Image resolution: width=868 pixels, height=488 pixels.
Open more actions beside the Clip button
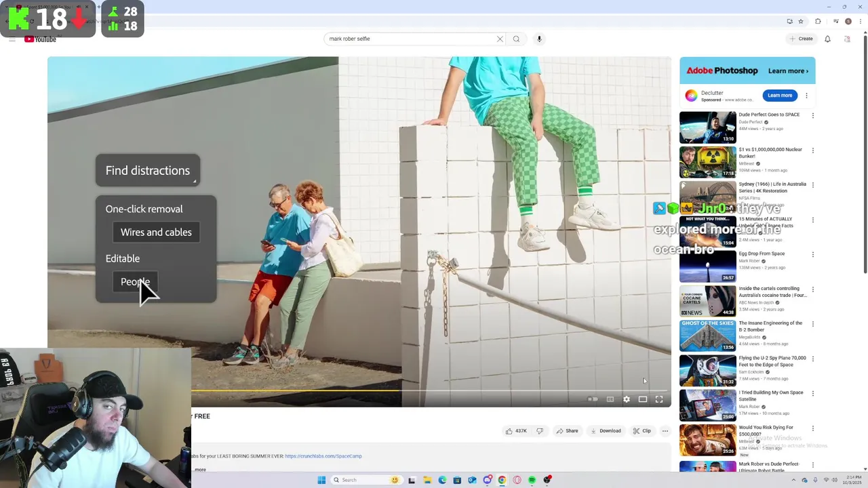(x=665, y=431)
